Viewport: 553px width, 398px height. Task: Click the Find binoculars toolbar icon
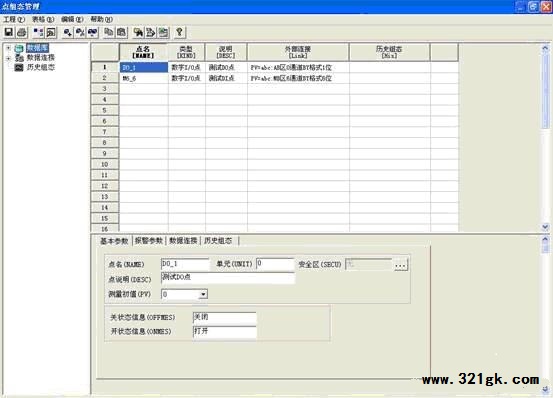click(x=138, y=32)
